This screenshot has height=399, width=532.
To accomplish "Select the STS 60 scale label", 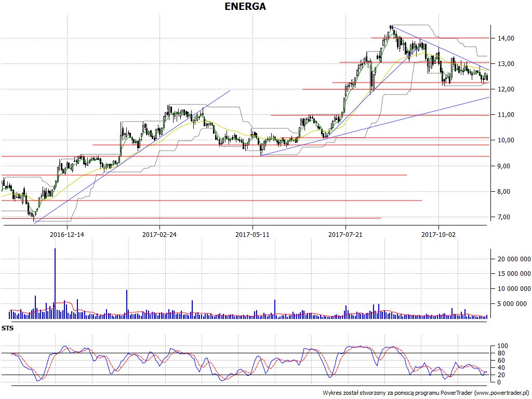I will (x=501, y=361).
